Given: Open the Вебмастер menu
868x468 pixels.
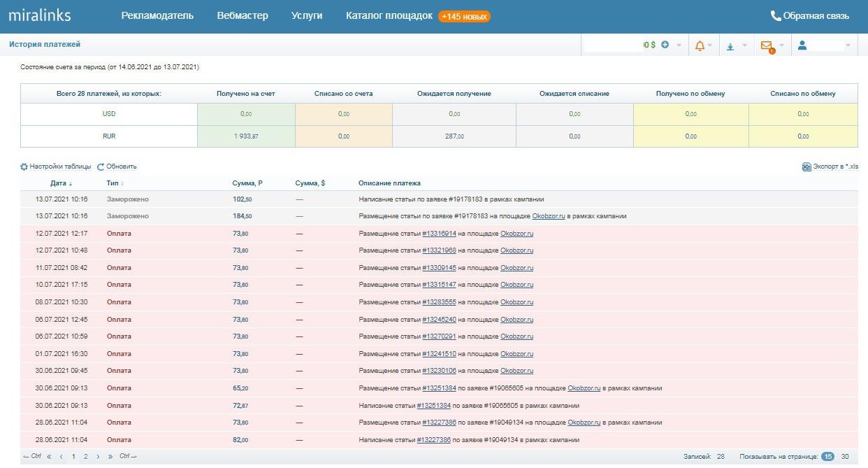Looking at the screenshot, I should (x=243, y=15).
